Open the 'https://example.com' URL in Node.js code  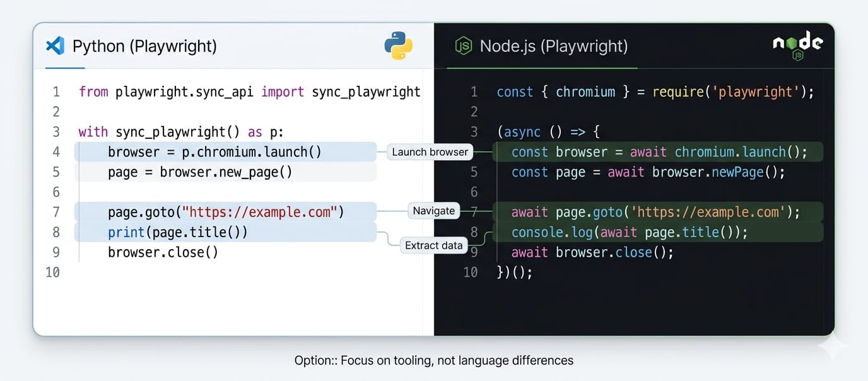click(x=712, y=213)
